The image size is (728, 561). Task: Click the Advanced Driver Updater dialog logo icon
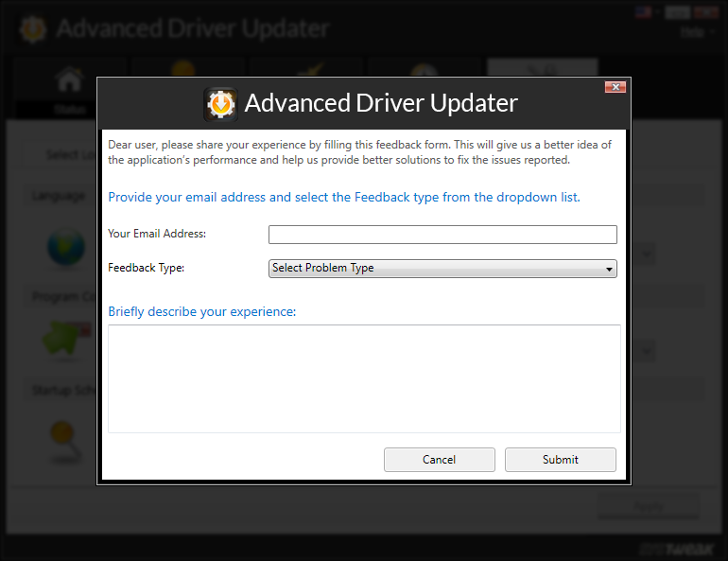220,104
